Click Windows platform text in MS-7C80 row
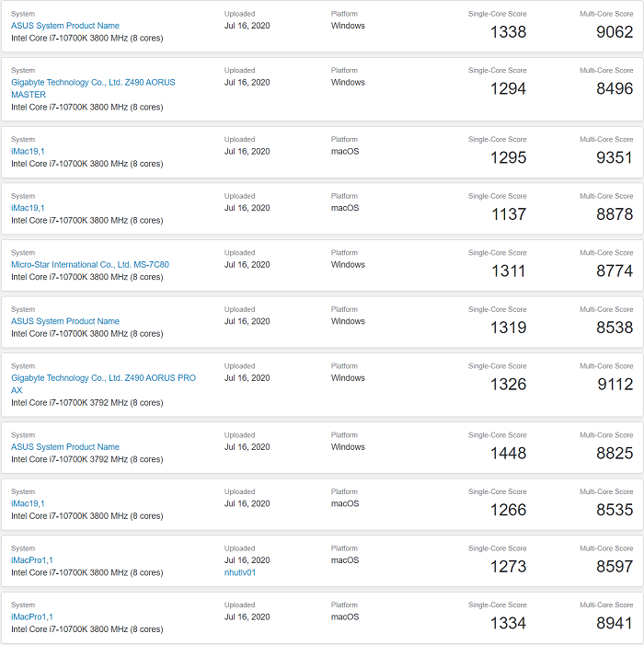Image resolution: width=644 pixels, height=645 pixels. tap(348, 264)
